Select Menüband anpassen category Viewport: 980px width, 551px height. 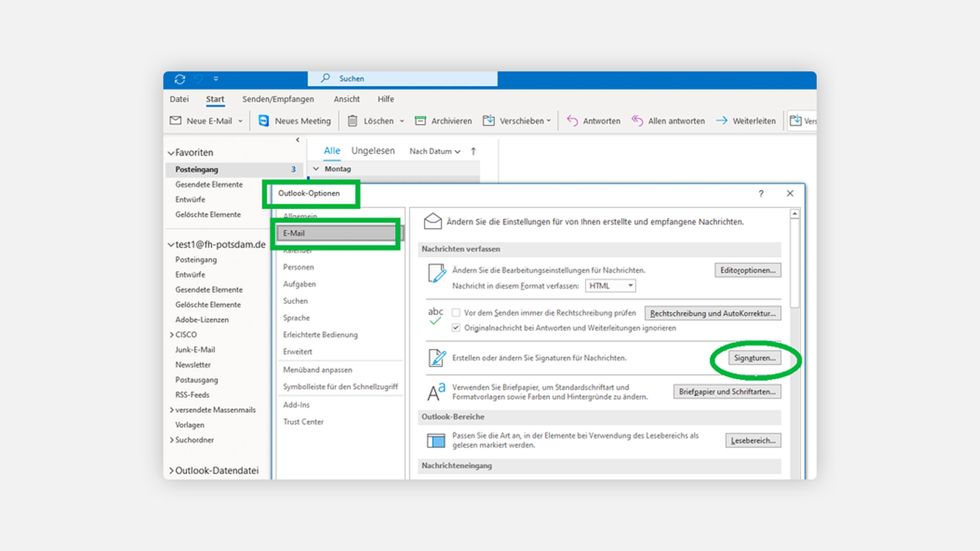coord(318,370)
